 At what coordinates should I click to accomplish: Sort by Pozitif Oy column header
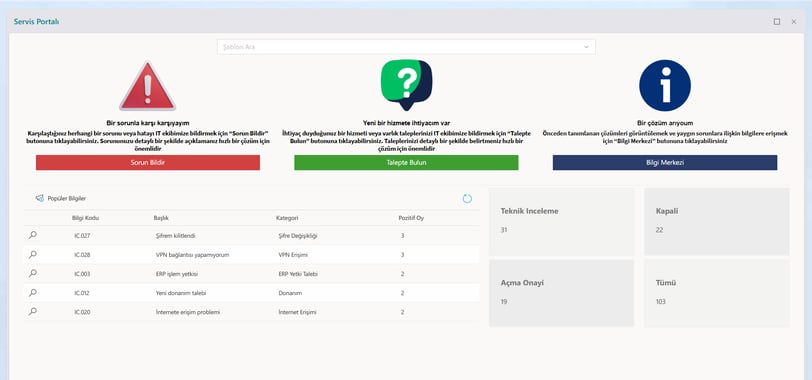pos(411,218)
